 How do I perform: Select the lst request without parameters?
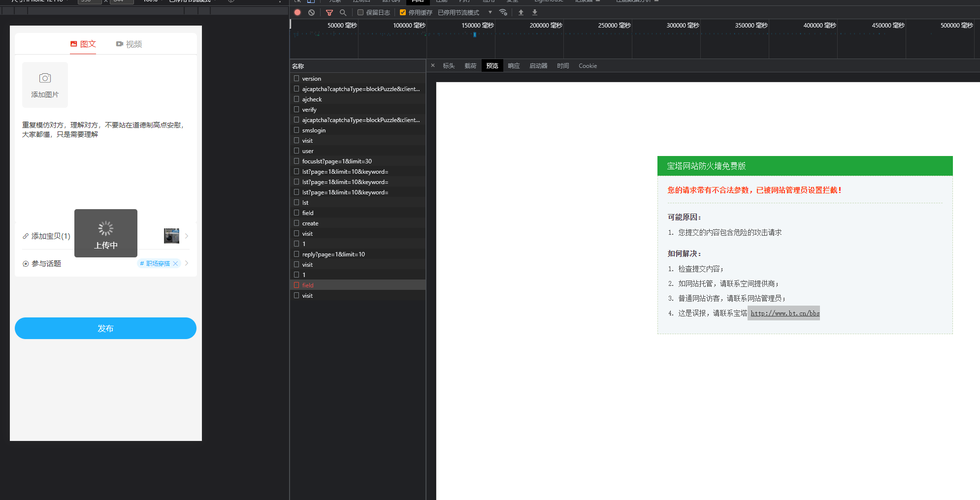click(358, 202)
